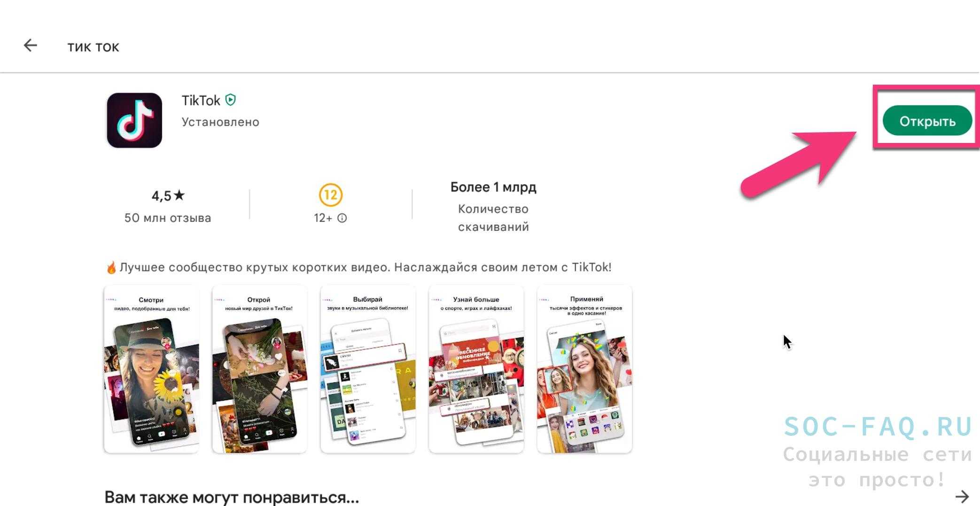Image resolution: width=980 pixels, height=506 pixels.
Task: Show info for the 12+ content rating
Action: pyautogui.click(x=342, y=218)
